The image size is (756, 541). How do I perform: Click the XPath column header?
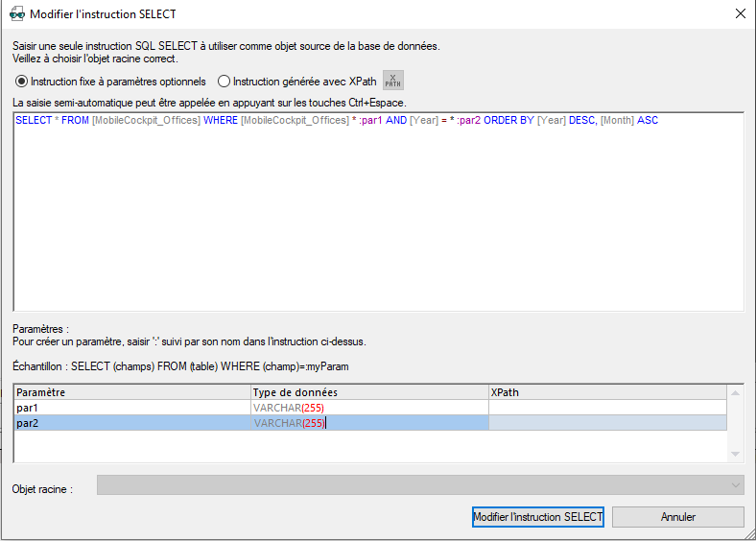tap(606, 392)
